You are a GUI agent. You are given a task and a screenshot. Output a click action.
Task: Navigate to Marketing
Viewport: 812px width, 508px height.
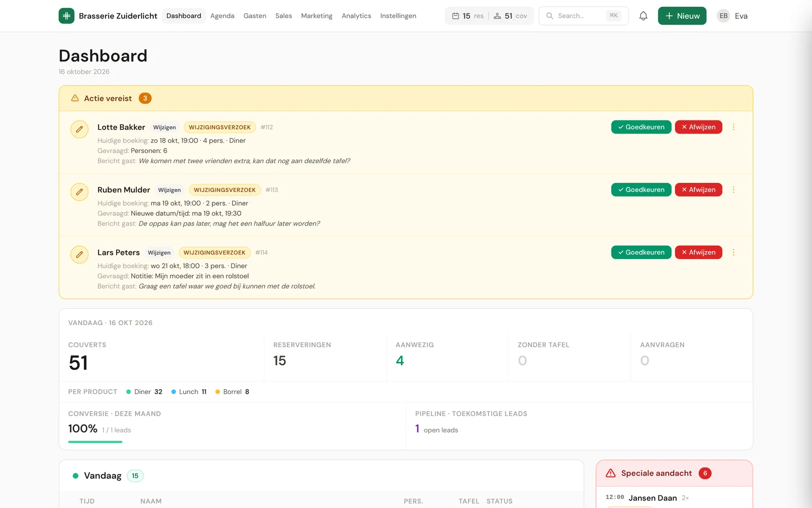(317, 16)
